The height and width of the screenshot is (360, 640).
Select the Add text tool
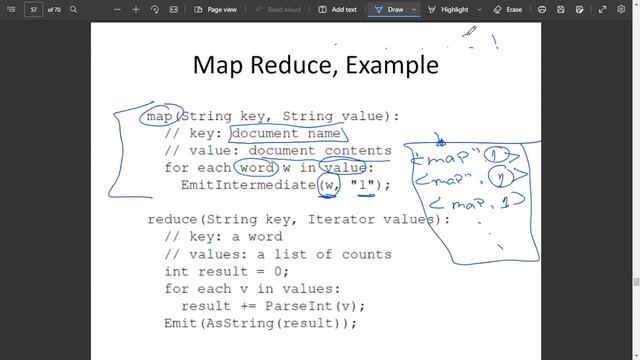click(x=338, y=9)
